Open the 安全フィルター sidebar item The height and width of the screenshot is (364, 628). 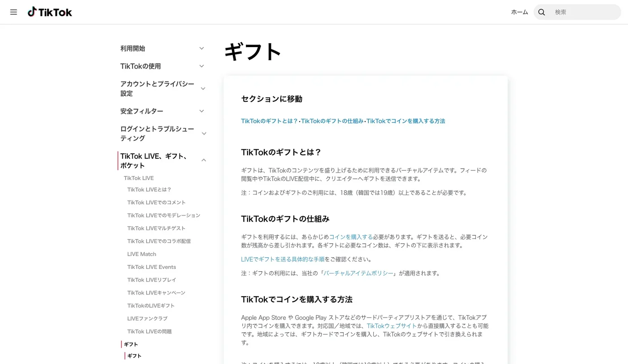pos(142,111)
